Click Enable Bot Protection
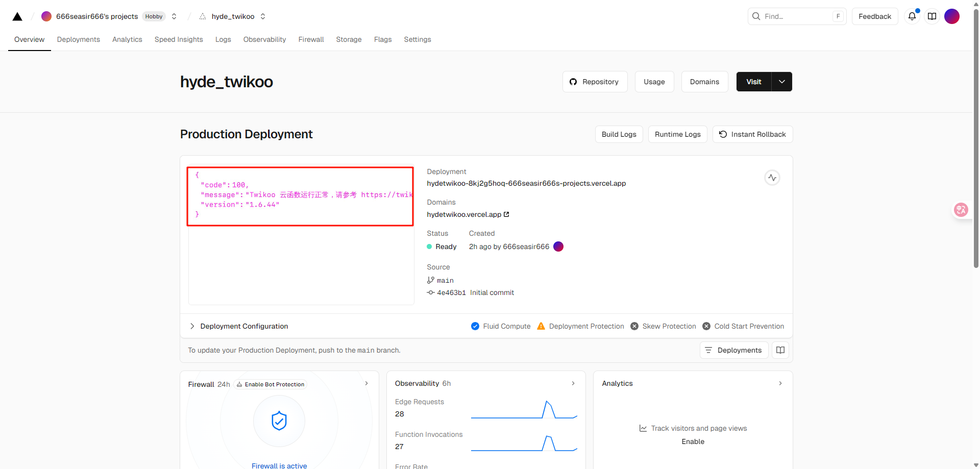The height and width of the screenshot is (469, 980). tap(270, 384)
